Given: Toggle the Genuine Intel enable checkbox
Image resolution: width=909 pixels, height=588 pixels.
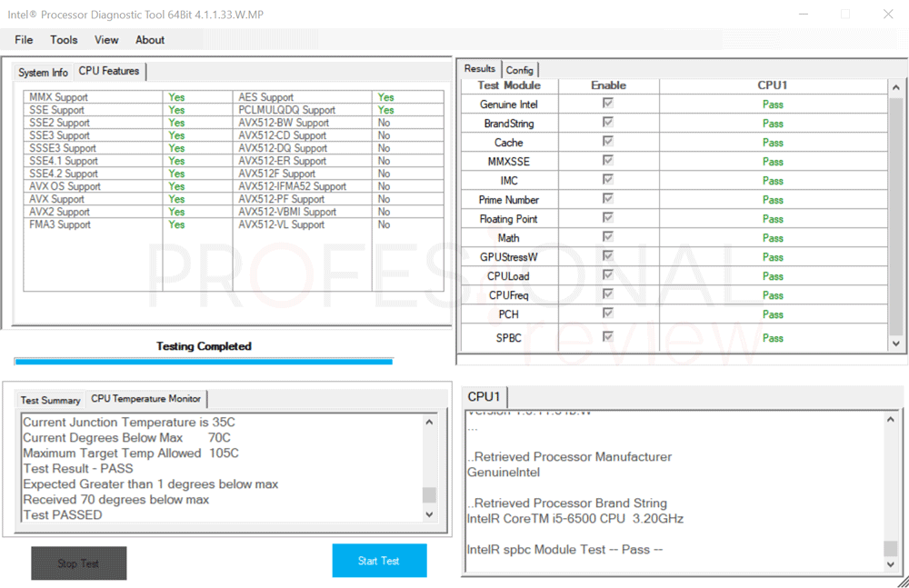Looking at the screenshot, I should [608, 104].
